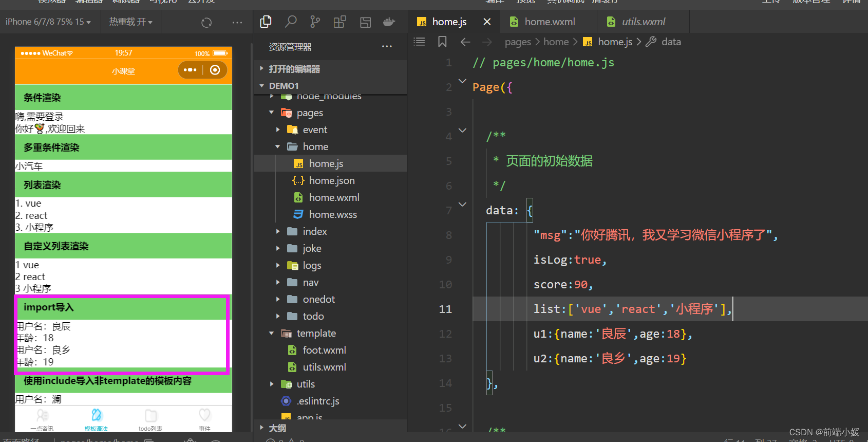Click the bookmark icon in editor toolbar
Viewport: 868px width, 442px height.
click(442, 42)
